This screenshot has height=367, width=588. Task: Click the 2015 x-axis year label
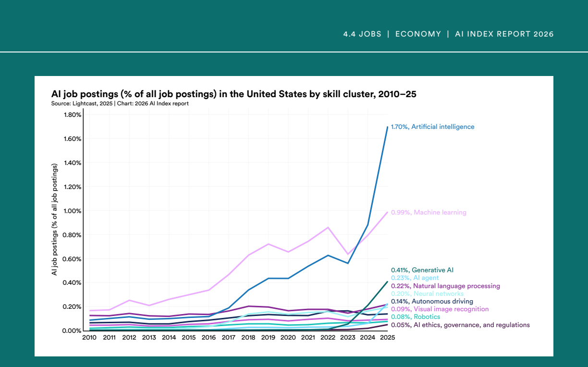[x=189, y=338]
